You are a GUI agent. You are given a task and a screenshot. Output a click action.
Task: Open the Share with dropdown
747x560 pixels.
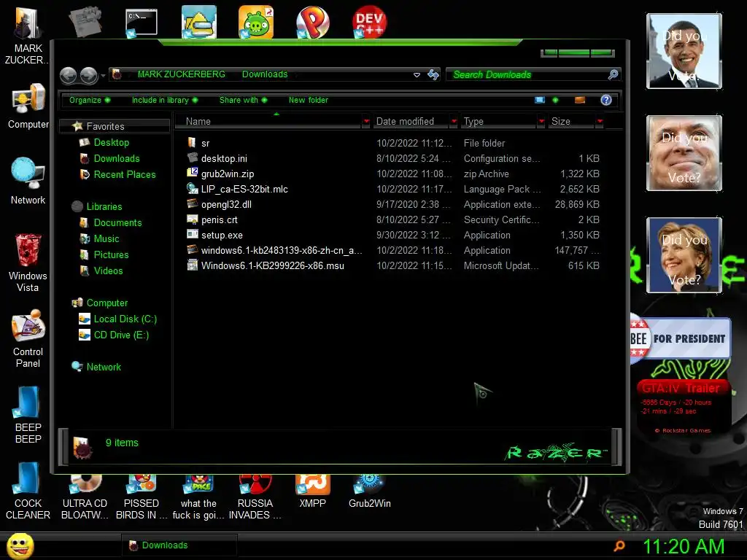[x=244, y=100]
